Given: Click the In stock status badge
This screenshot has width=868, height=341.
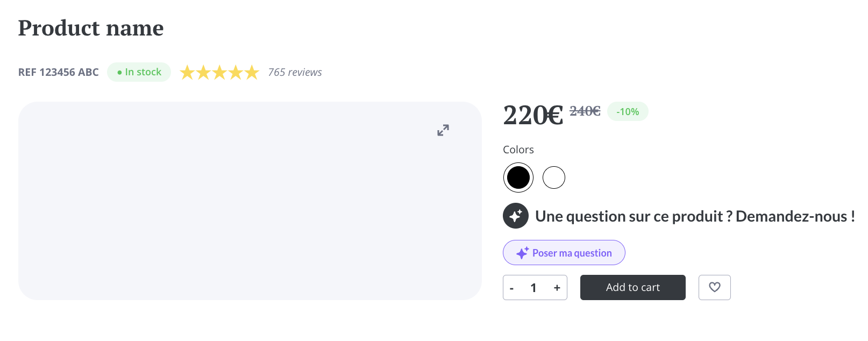Looking at the screenshot, I should click(139, 72).
